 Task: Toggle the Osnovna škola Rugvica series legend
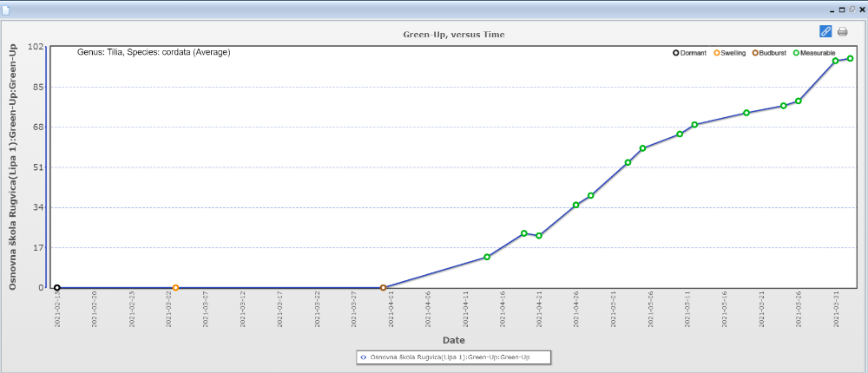[449, 357]
